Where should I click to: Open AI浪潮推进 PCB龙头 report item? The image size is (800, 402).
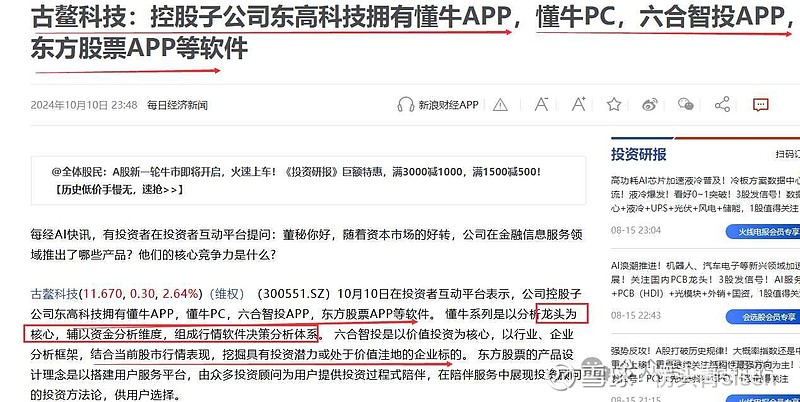[705, 280]
